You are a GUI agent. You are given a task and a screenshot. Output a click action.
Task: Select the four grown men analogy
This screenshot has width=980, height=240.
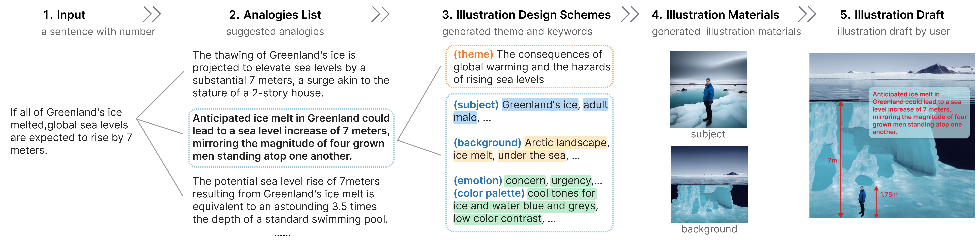291,137
